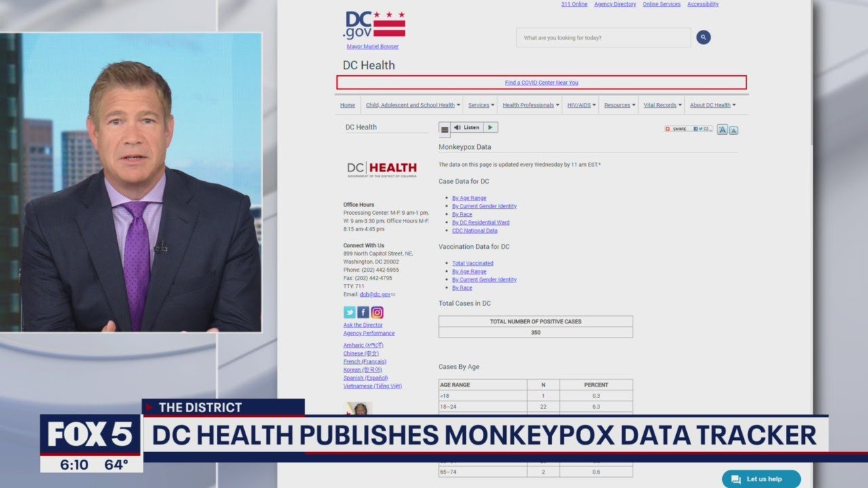Viewport: 868px width, 488px height.
Task: Open By Age Range under Case Data
Action: point(469,198)
